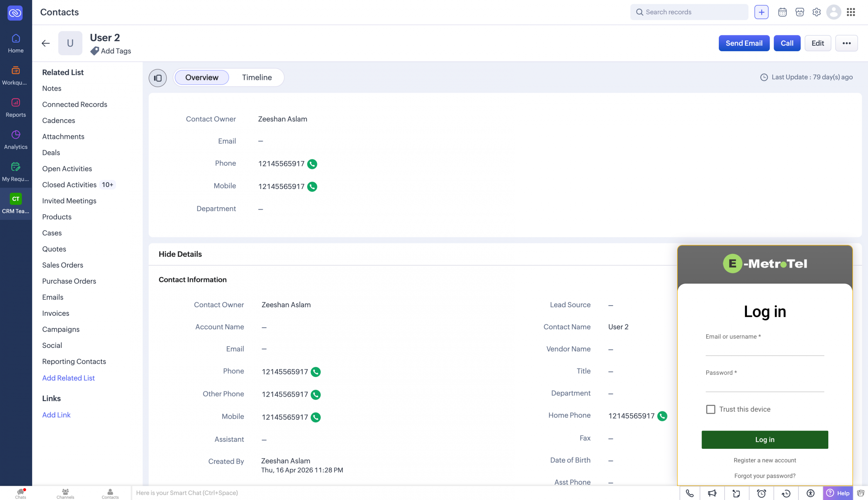Open the more actions ellipsis menu

click(x=846, y=43)
